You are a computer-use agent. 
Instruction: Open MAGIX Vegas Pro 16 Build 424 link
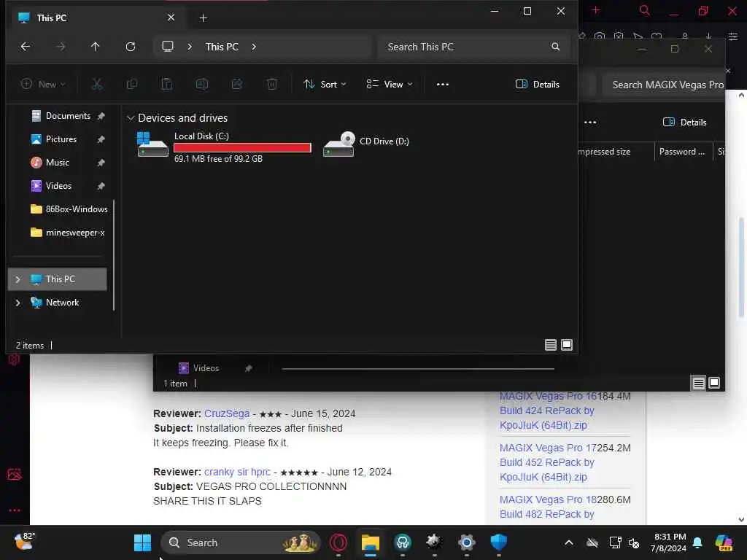(548, 411)
